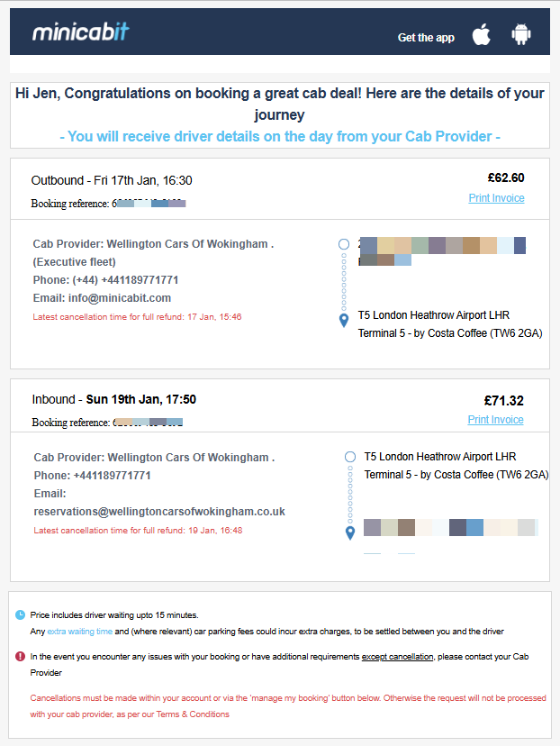
Task: Click the Get the app text
Action: tap(426, 38)
